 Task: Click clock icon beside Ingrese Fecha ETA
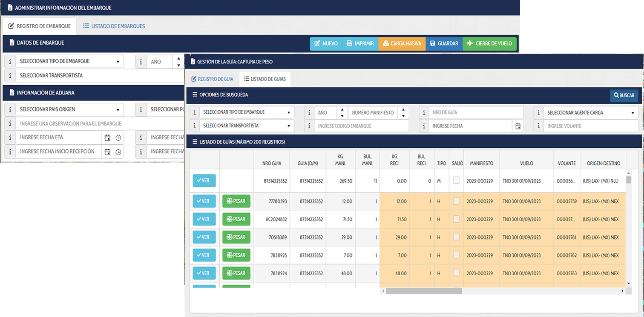118,138
